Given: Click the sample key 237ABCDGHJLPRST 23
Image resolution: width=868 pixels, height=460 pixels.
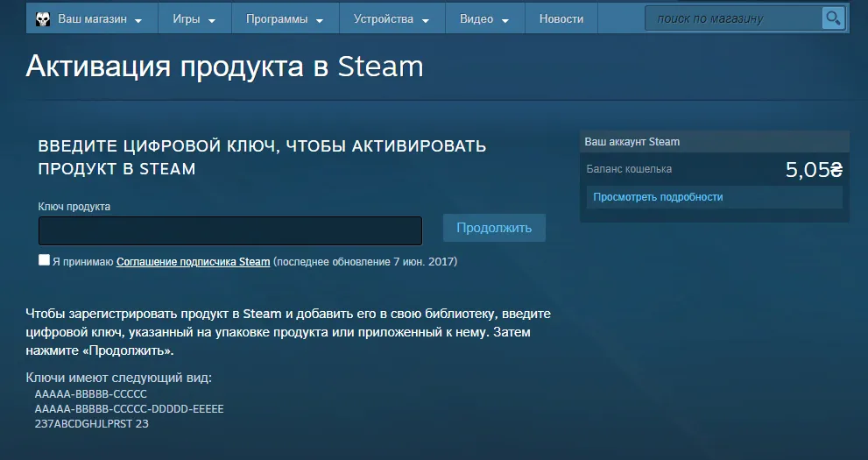Looking at the screenshot, I should (x=91, y=424).
